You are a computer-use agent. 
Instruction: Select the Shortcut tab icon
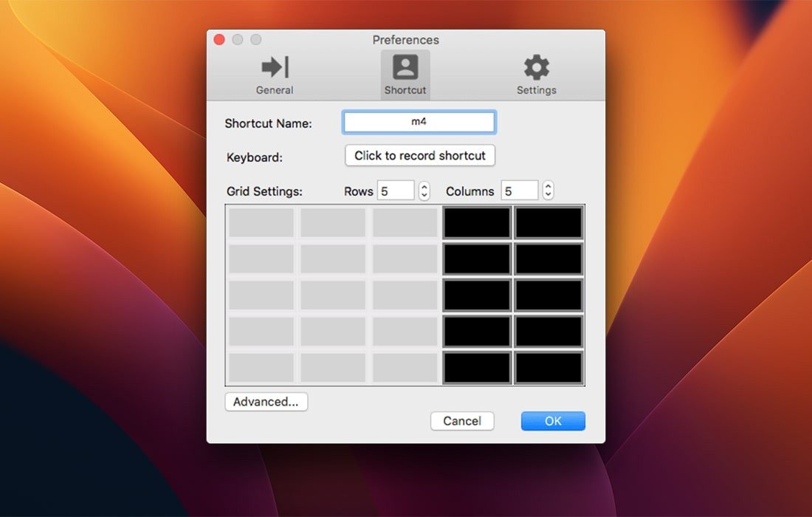coord(405,75)
